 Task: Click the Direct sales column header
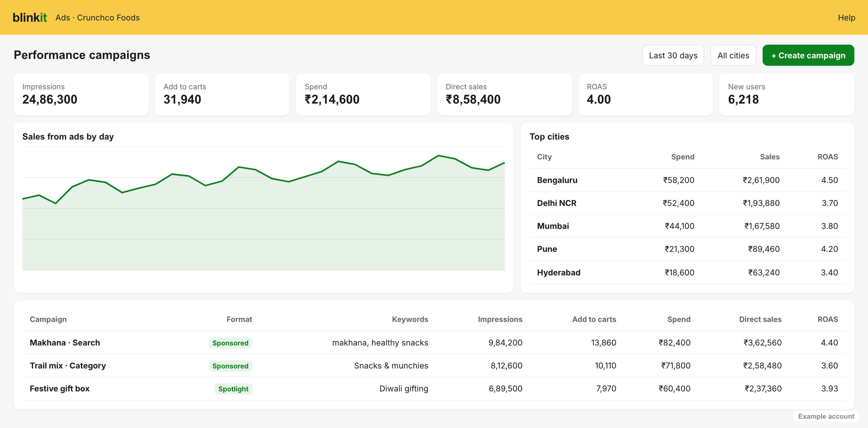pyautogui.click(x=760, y=319)
